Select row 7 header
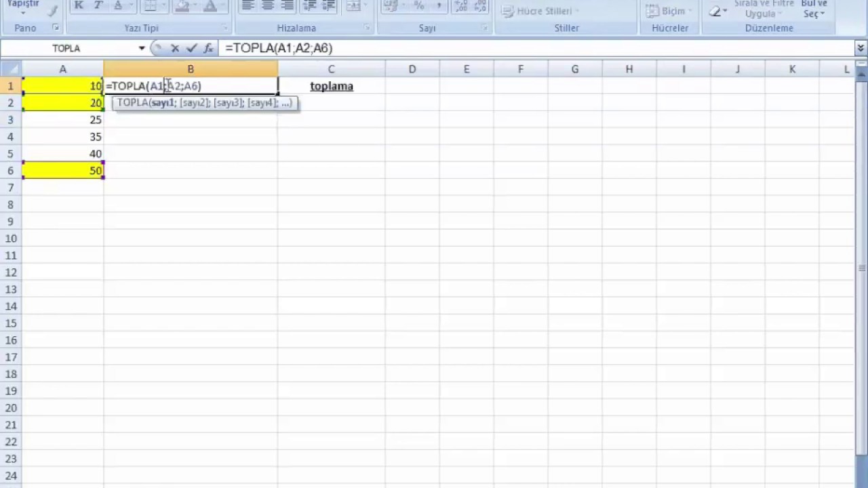Viewport: 868px width, 488px height. tap(11, 188)
